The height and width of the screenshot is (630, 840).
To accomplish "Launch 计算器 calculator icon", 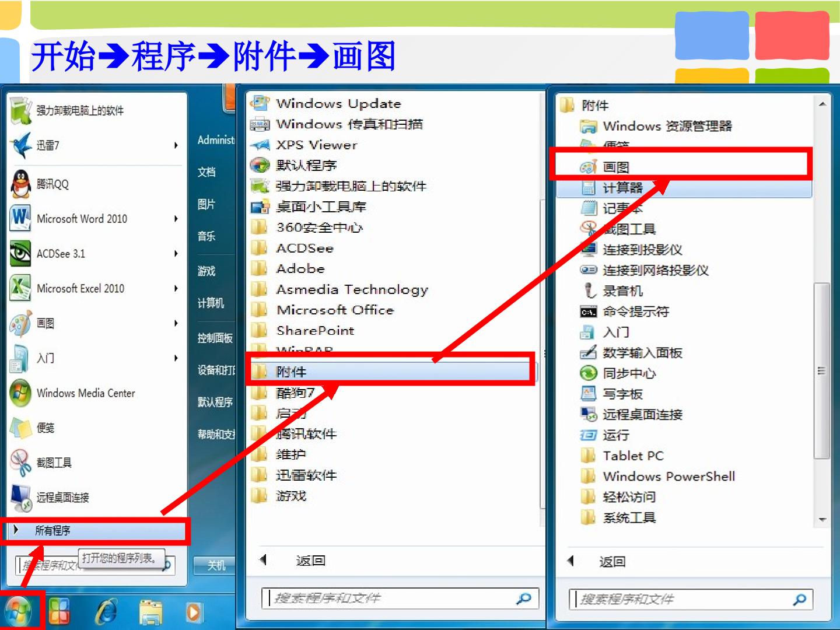I will point(588,188).
